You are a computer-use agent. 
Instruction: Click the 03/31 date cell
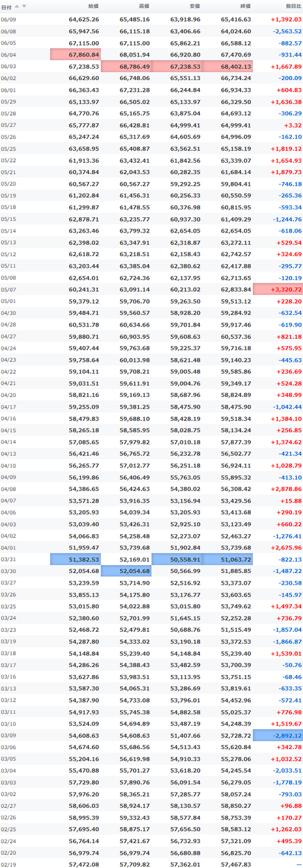coord(8,558)
